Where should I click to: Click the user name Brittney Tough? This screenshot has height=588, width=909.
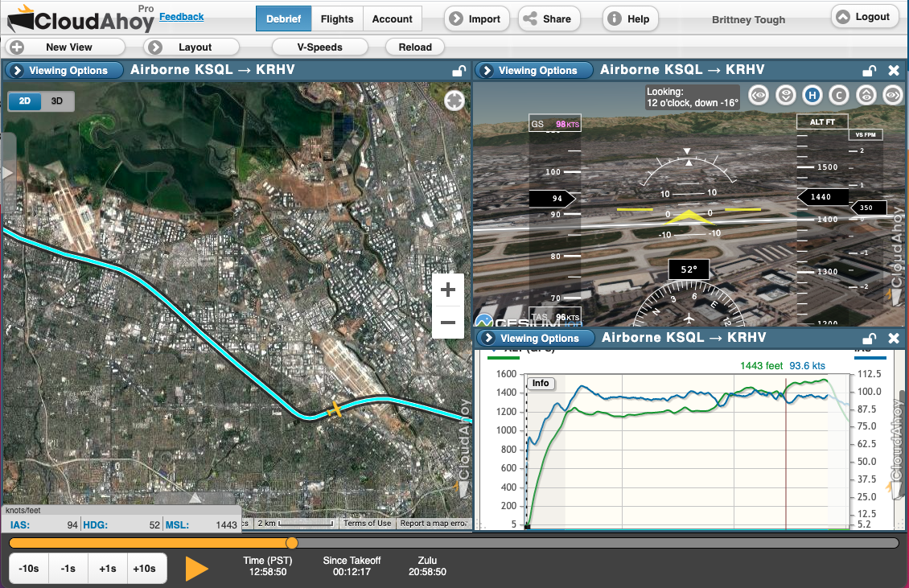(x=748, y=20)
